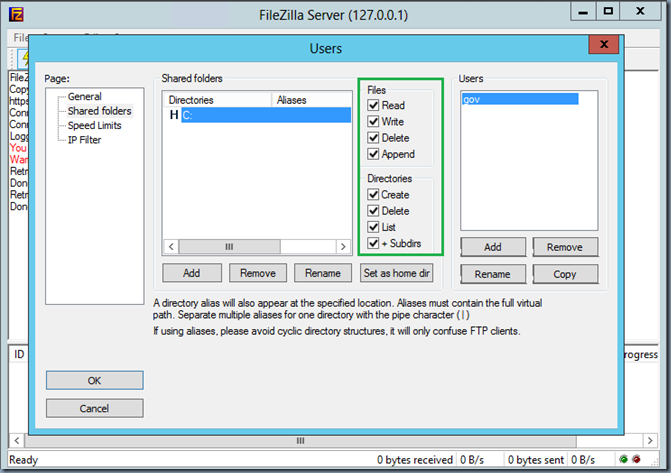Add a new shared folder
The image size is (671, 473).
point(192,273)
